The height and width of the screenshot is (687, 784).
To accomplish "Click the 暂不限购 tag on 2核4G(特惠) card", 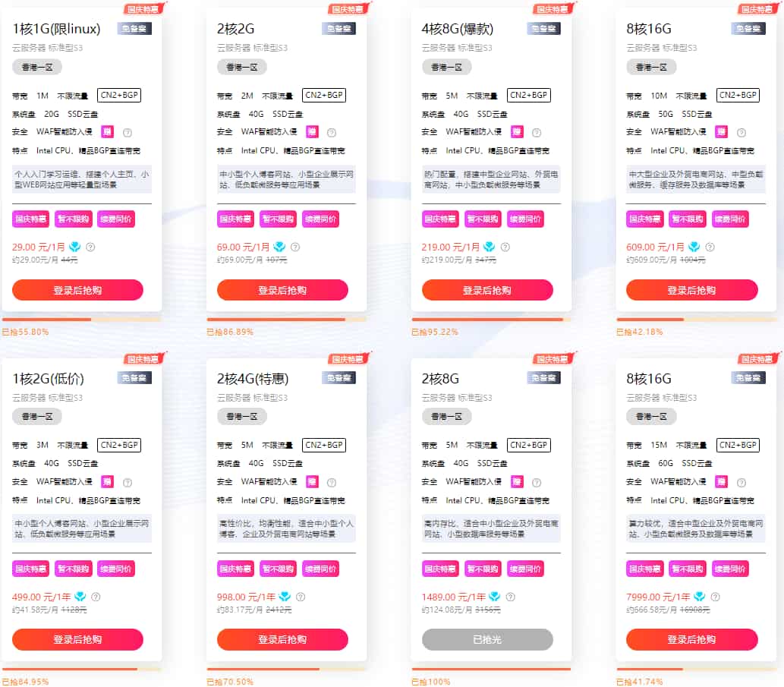I will pos(278,569).
